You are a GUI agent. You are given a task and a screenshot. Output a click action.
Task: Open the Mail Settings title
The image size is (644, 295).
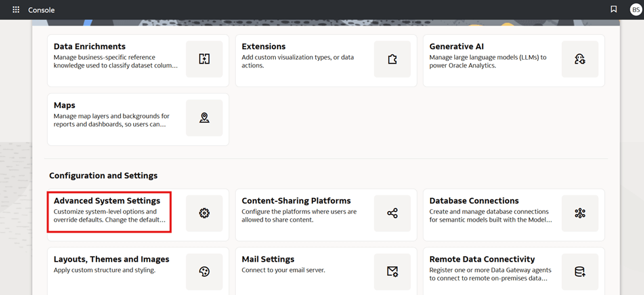268,260
